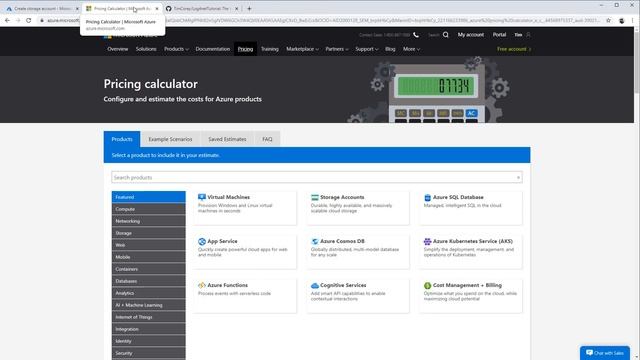Expand the Marketplace dropdown menu
The image size is (640, 360).
pos(302,49)
